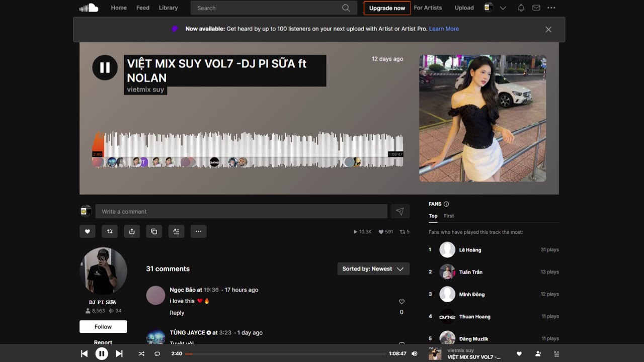The height and width of the screenshot is (362, 644).
Task: Open fan Đăng Muzilk's profile
Action: pos(473,338)
